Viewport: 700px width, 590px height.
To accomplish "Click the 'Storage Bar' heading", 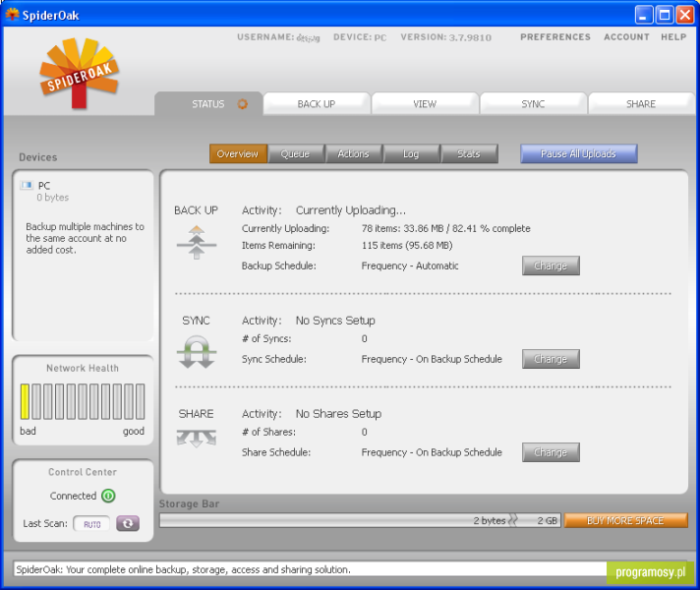I will 190,503.
